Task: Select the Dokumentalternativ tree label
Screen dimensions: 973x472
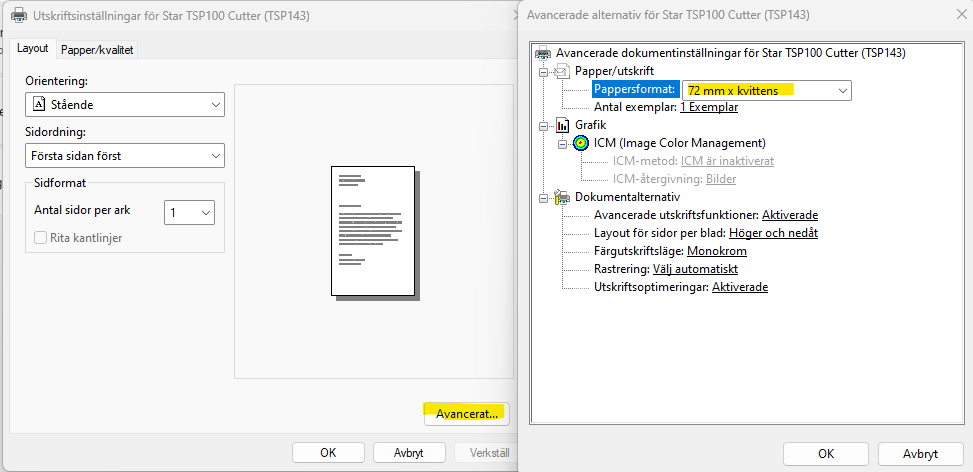Action: coord(627,197)
